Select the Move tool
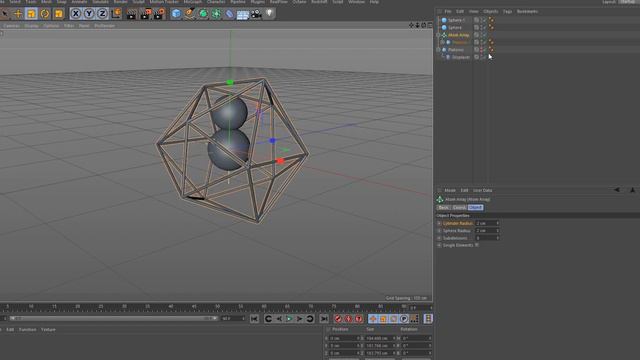This screenshot has height=360, width=640. click(x=18, y=14)
